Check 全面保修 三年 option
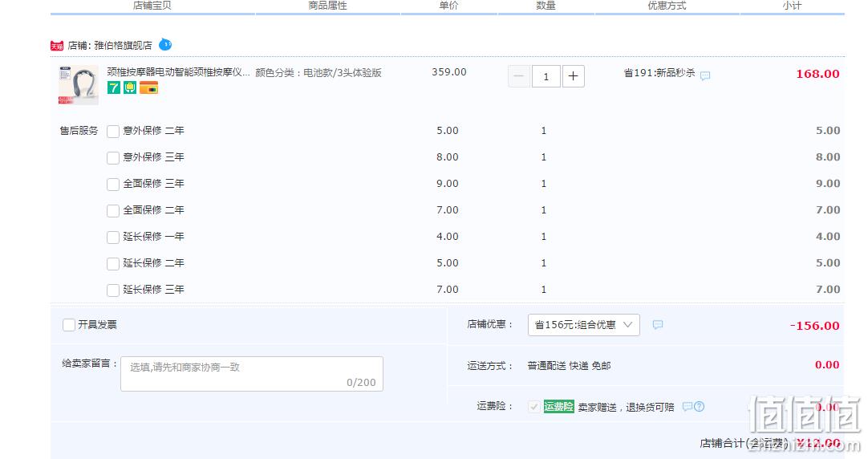The height and width of the screenshot is (459, 868). click(x=113, y=185)
